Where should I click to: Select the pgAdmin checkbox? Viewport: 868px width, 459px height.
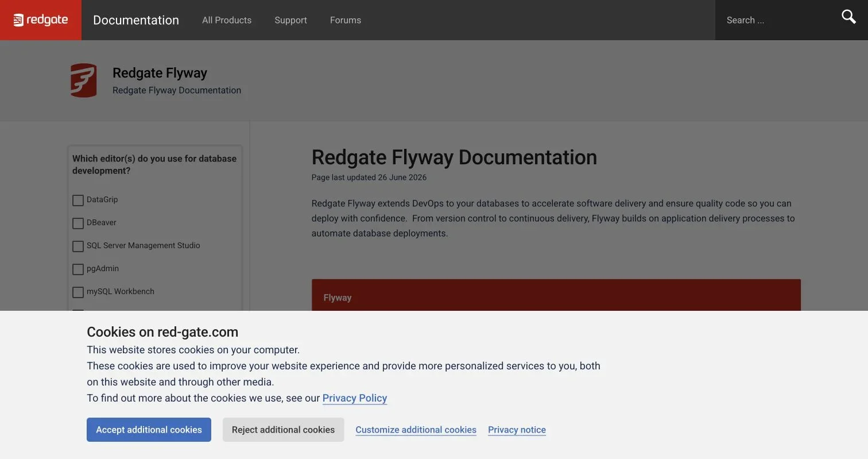coord(78,269)
